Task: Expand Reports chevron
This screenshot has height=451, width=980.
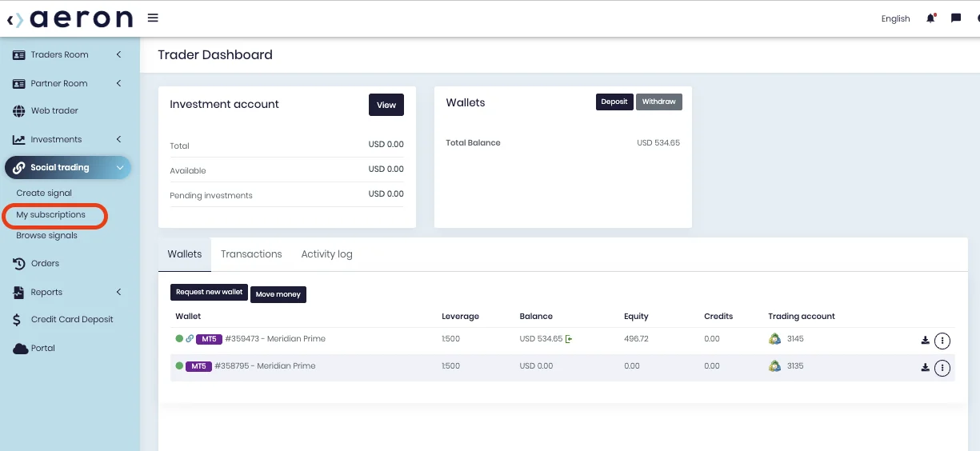Action: pyautogui.click(x=118, y=293)
